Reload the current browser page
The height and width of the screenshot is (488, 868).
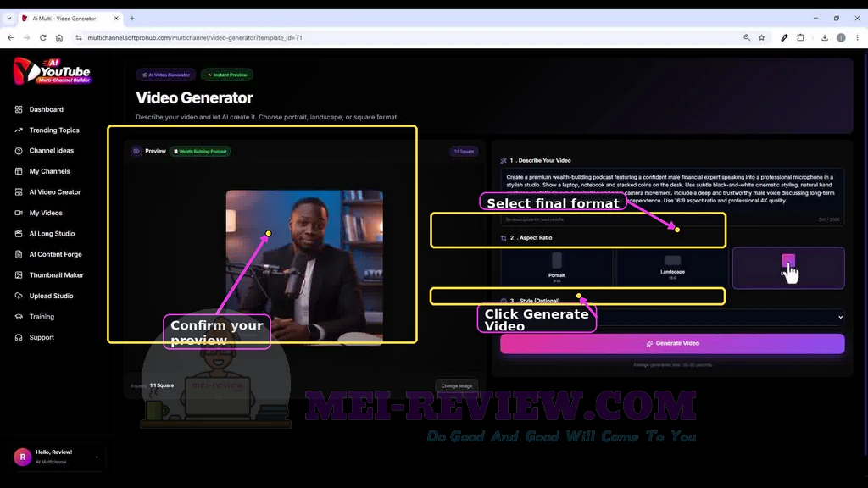tap(42, 37)
